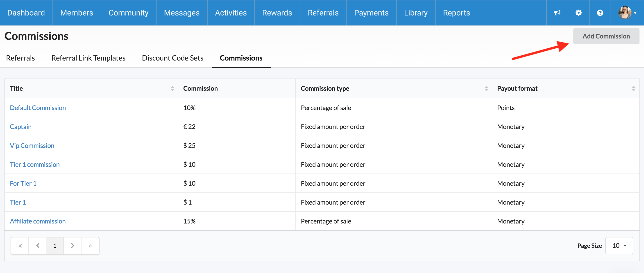Screen dimensions: 644x273
Task: Open the Affiliate commission link
Action: tap(38, 221)
